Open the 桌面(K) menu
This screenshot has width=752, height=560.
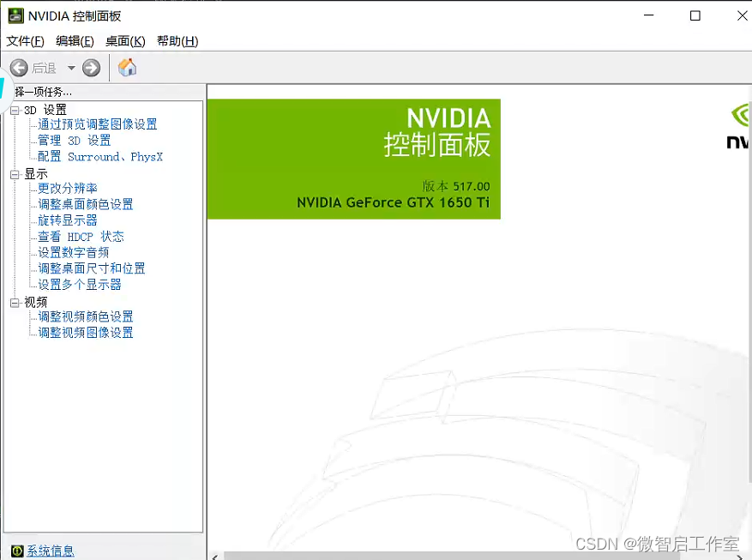click(x=125, y=41)
